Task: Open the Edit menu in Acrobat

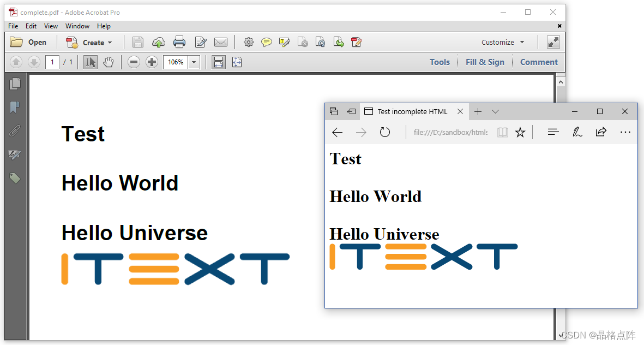Action: pyautogui.click(x=31, y=26)
